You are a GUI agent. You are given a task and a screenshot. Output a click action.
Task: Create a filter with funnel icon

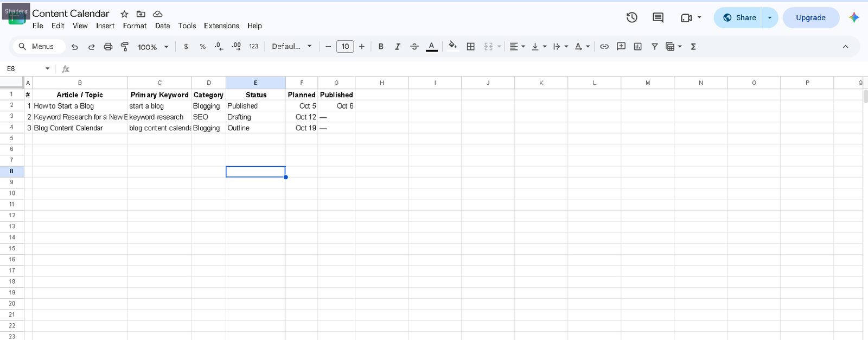655,47
